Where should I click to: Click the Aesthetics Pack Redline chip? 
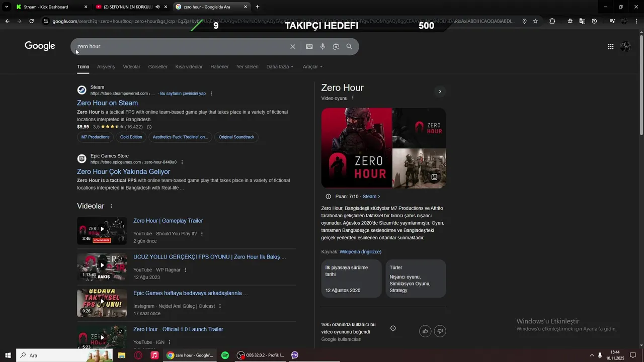click(180, 137)
